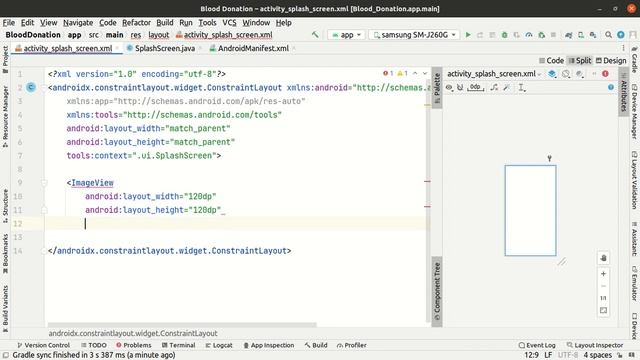Toggle the Attributes side panel
Viewport: 640px width, 360px height.
pos(624,92)
